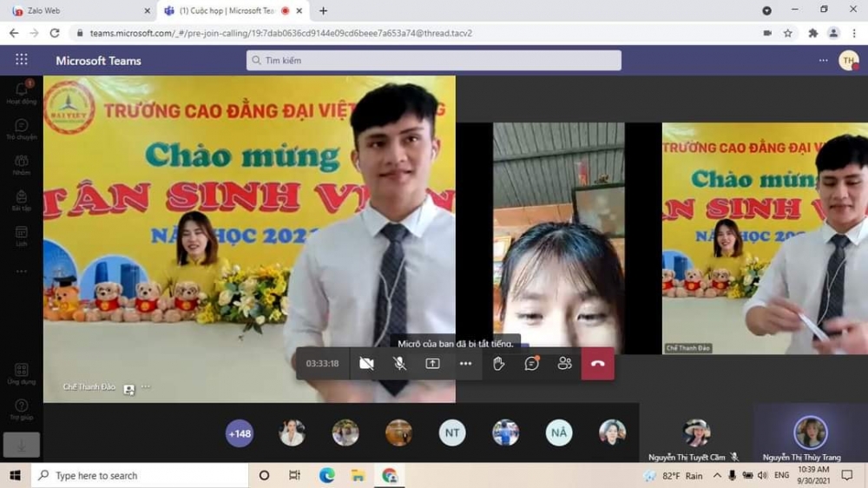This screenshot has width=868, height=488.
Task: Click the browser address bar URL
Action: pyautogui.click(x=281, y=33)
